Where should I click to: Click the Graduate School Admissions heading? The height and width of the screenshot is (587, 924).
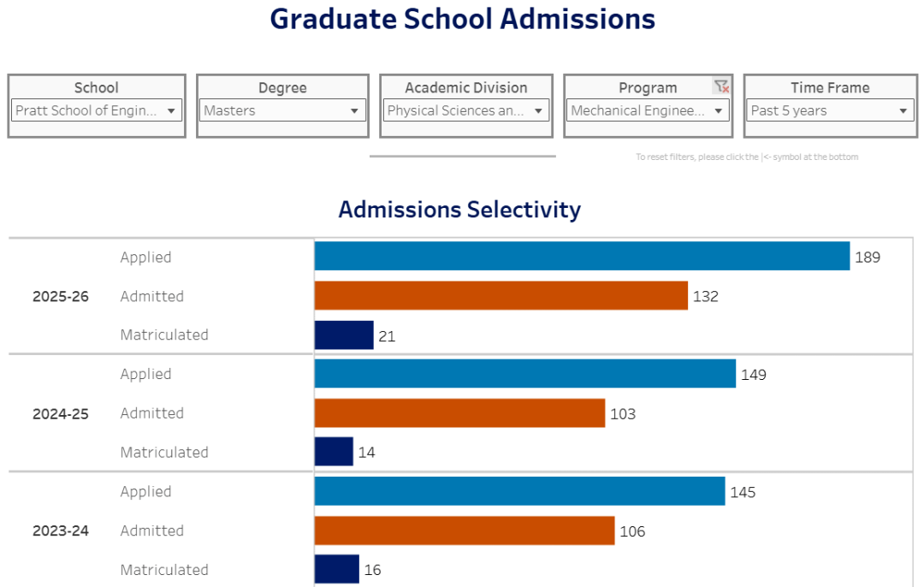[463, 19]
